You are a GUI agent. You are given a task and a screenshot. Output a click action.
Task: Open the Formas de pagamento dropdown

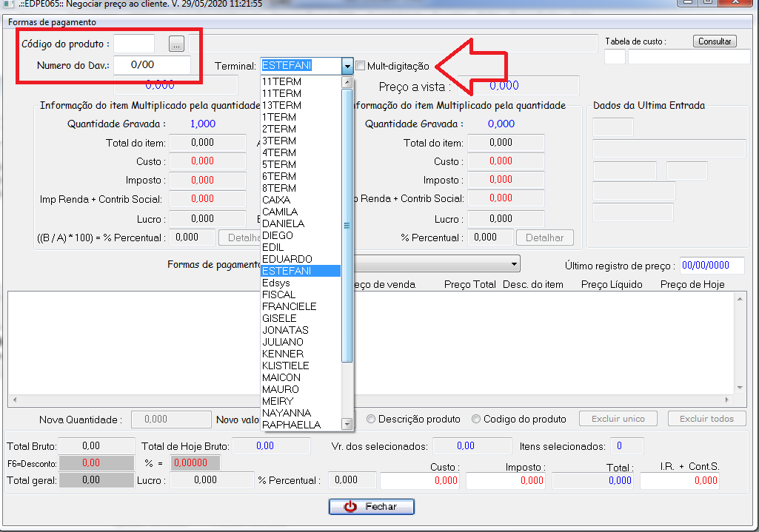coord(514,264)
